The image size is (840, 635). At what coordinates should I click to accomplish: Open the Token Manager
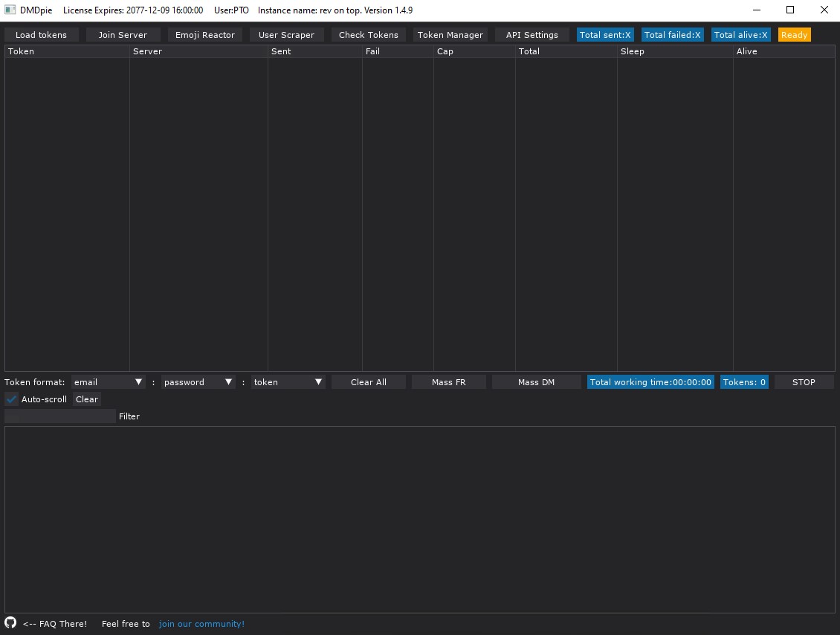click(x=450, y=35)
